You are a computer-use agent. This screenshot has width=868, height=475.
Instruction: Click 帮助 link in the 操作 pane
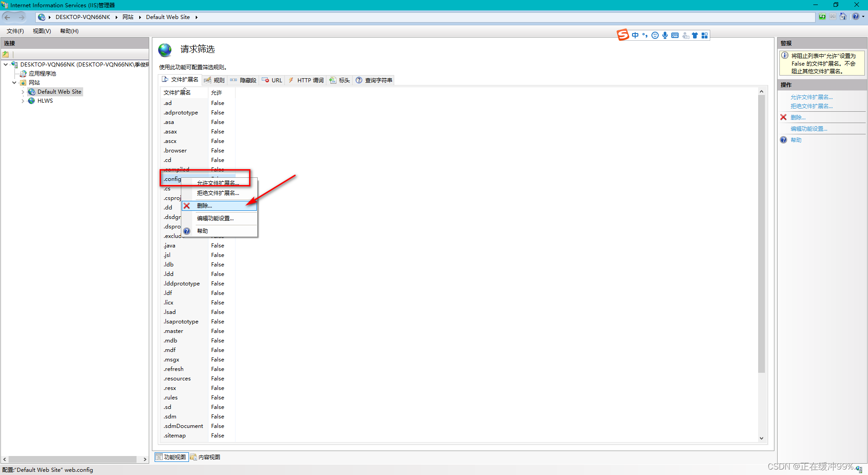click(x=796, y=140)
